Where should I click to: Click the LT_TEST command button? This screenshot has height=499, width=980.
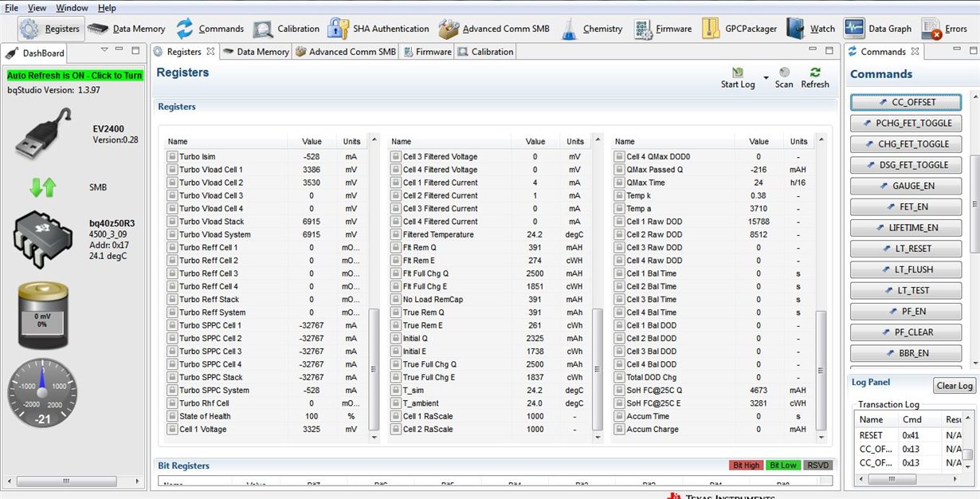click(906, 290)
